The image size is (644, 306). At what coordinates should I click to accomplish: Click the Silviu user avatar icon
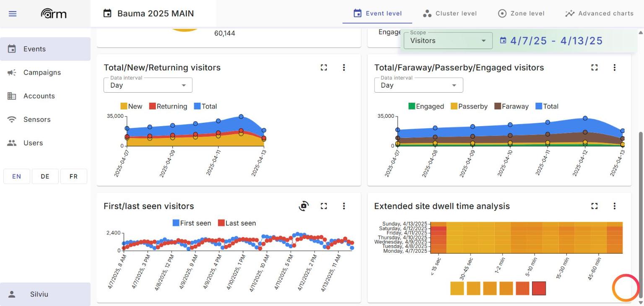click(x=12, y=294)
